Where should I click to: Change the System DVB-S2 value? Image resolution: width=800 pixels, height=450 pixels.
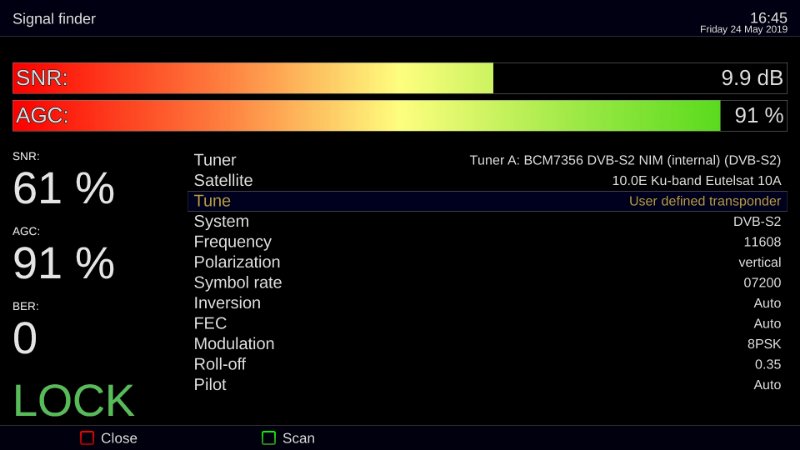[x=756, y=222]
